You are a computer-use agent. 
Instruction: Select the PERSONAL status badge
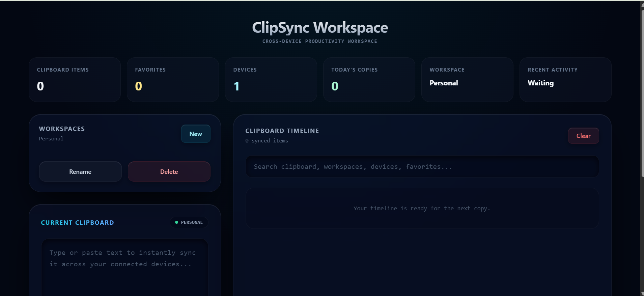pyautogui.click(x=189, y=222)
